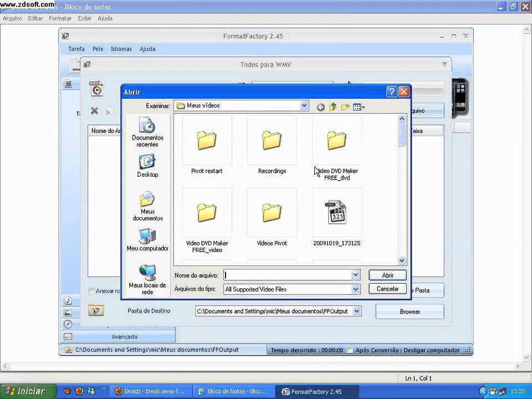Click the WMV format icon

tap(96, 88)
